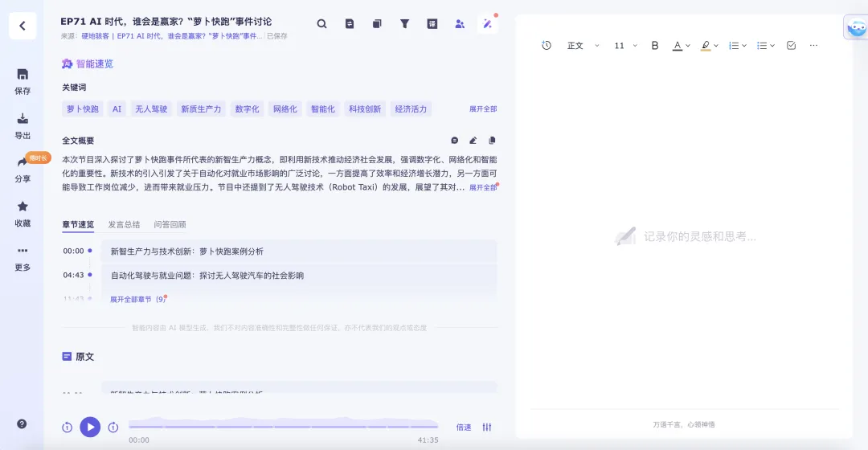Image resolution: width=868 pixels, height=450 pixels.
Task: Click the AI keyword tag
Action: click(117, 109)
